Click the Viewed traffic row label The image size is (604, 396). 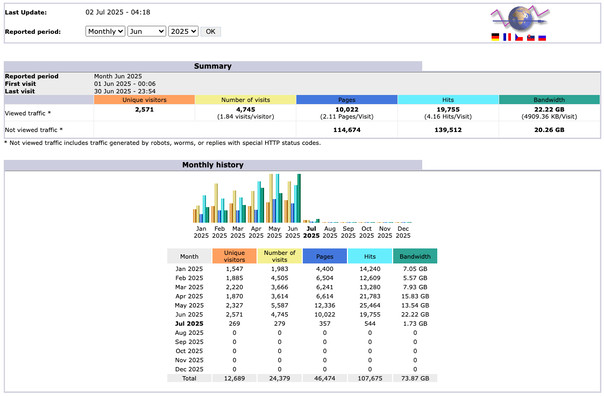pyautogui.click(x=28, y=113)
